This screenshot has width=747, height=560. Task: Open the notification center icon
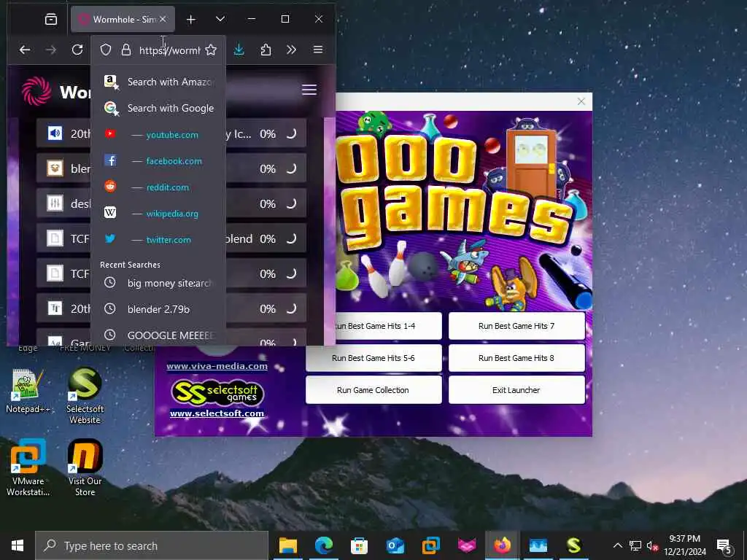(724, 546)
